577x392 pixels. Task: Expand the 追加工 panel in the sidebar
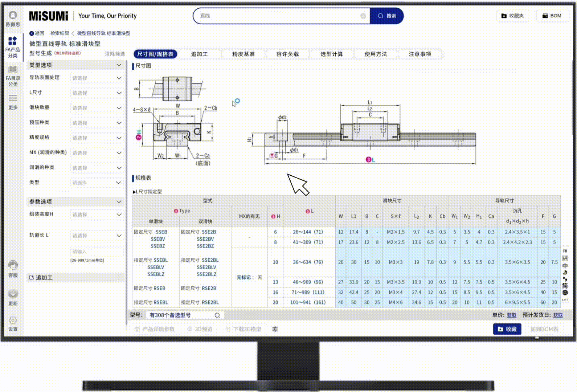pyautogui.click(x=75, y=278)
